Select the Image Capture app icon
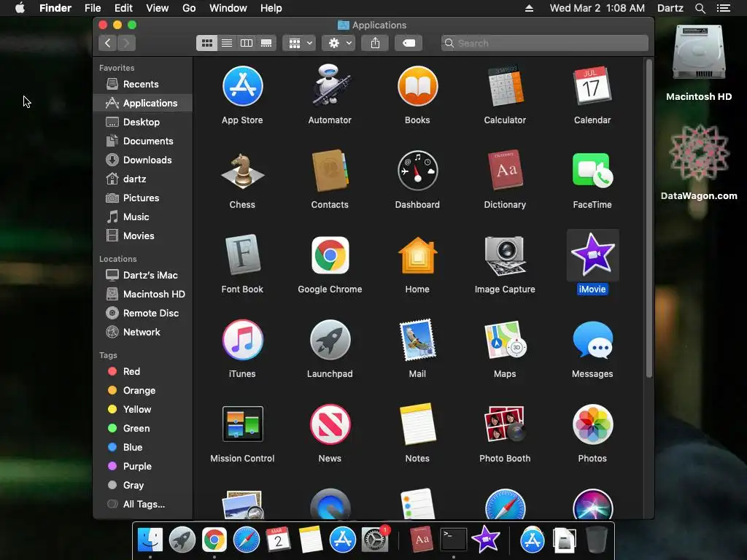Screen dimensions: 747x560 [505, 256]
